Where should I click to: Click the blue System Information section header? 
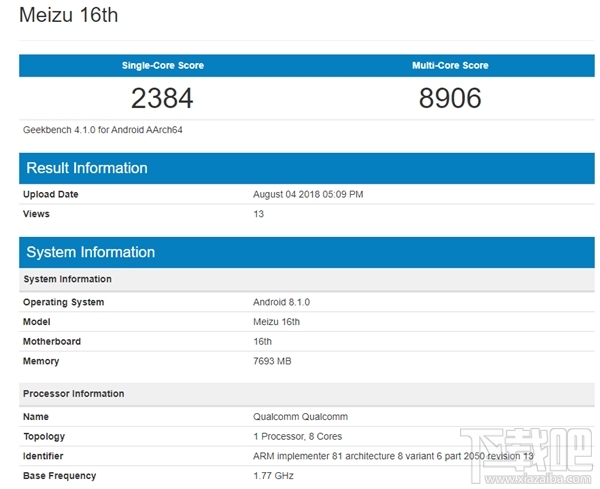click(90, 252)
